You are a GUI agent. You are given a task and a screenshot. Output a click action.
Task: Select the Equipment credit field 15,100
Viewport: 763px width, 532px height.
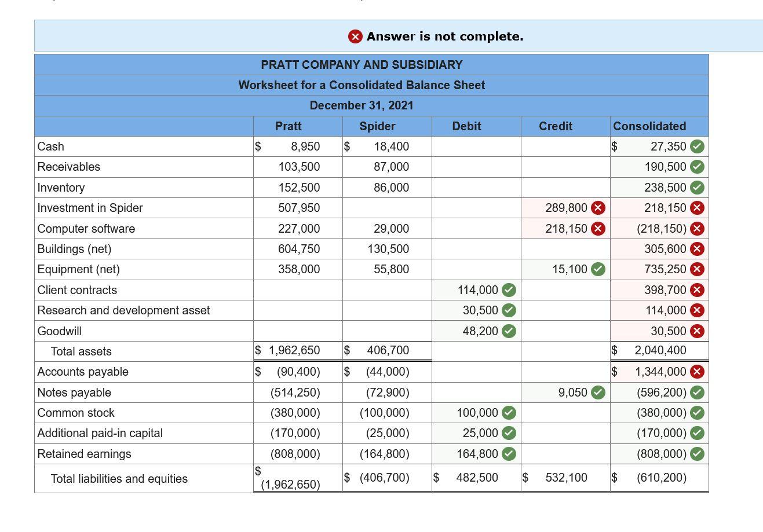(565, 269)
